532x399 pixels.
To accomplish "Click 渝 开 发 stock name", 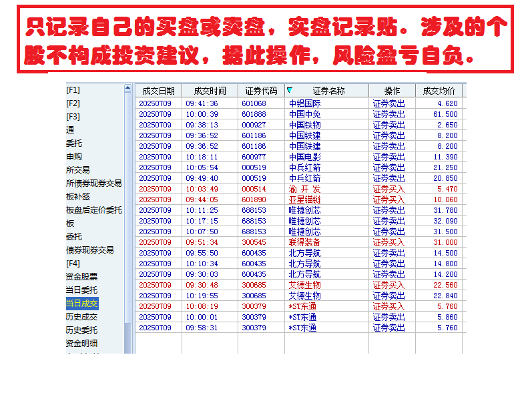I will (x=304, y=189).
